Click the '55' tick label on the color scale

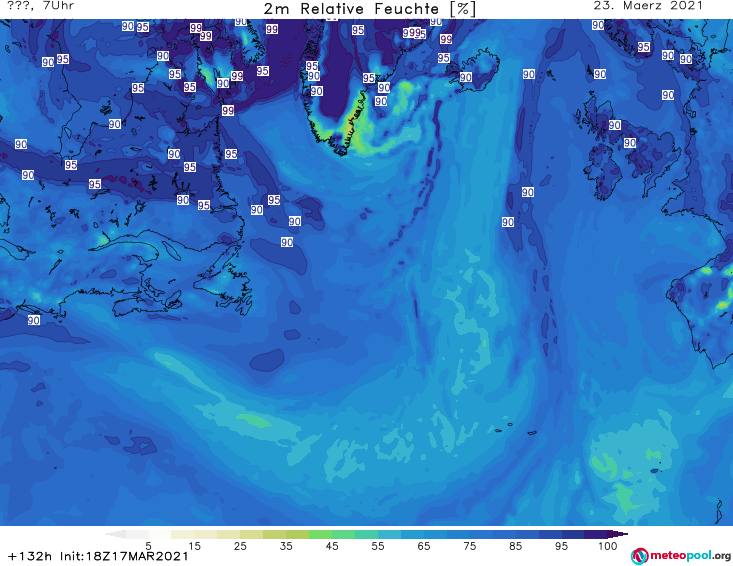coord(378,546)
